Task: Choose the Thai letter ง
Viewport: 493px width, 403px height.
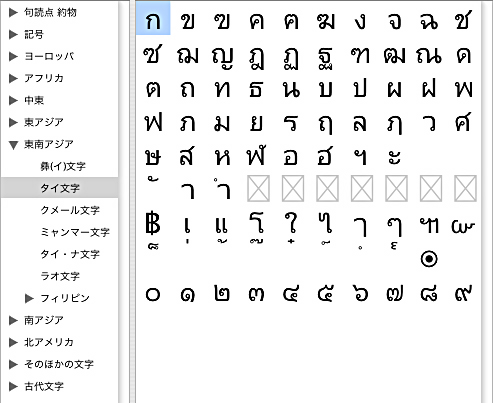Action: tap(360, 22)
